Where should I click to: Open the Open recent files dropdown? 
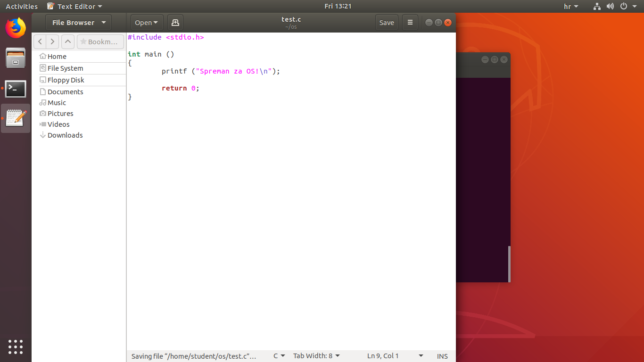click(x=147, y=23)
